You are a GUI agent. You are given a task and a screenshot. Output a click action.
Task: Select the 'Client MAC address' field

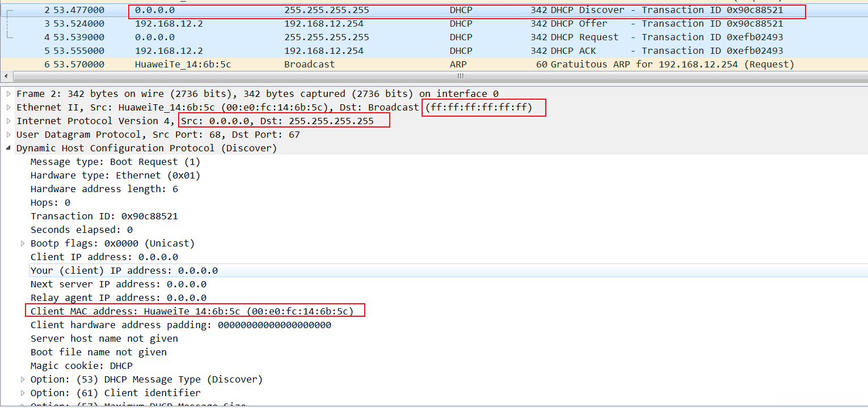coord(192,311)
